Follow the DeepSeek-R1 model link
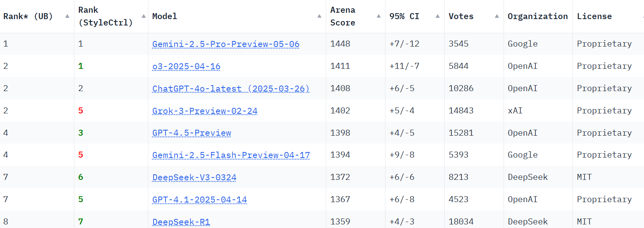Image resolution: width=644 pixels, height=228 pixels. tap(181, 222)
